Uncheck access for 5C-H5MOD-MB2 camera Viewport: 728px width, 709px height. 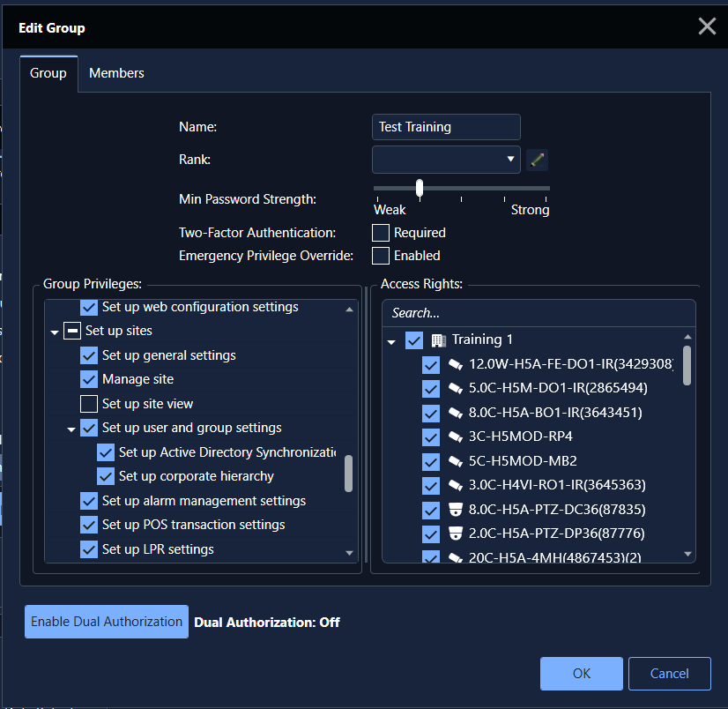(x=431, y=461)
